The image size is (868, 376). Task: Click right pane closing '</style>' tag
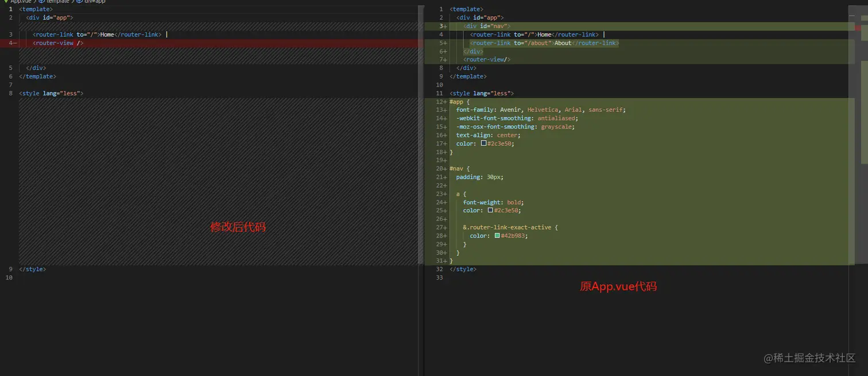pyautogui.click(x=463, y=269)
